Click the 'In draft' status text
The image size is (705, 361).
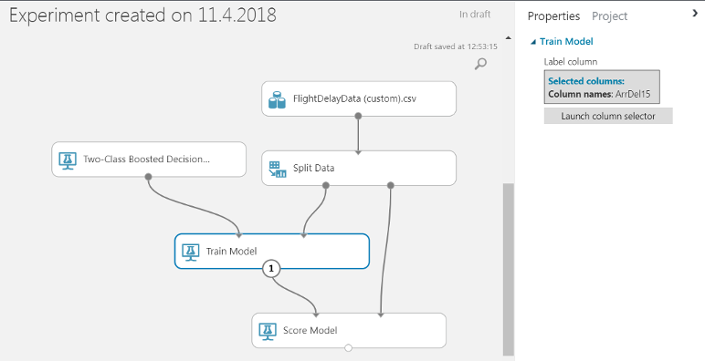pos(475,14)
